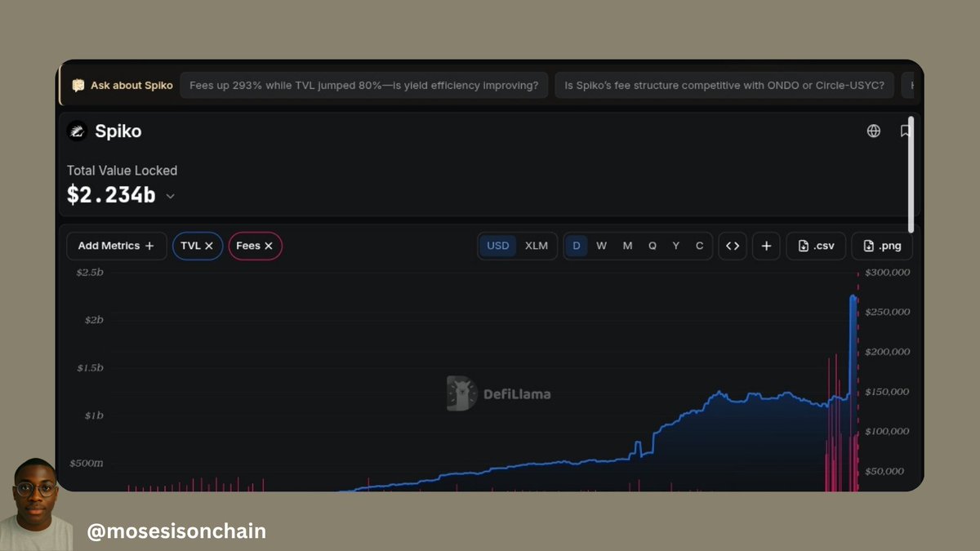Click the $2.5b left axis label
This screenshot has width=980, height=551.
90,272
